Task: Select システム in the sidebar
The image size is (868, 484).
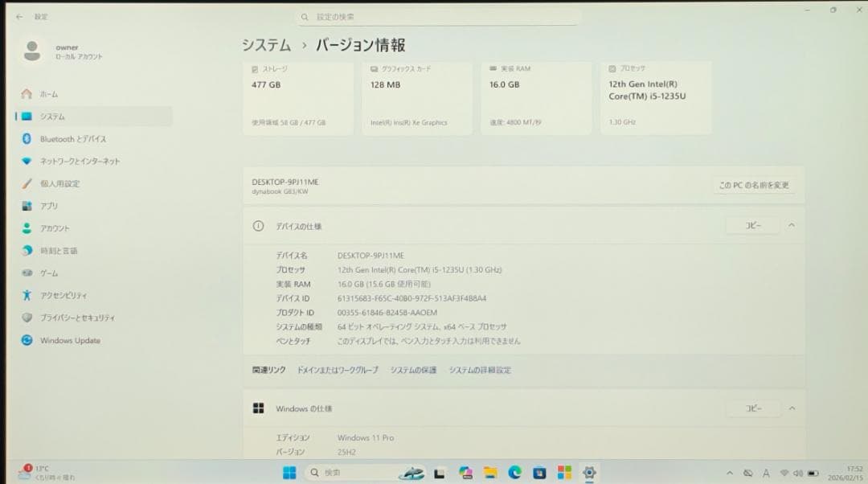Action: (94, 117)
